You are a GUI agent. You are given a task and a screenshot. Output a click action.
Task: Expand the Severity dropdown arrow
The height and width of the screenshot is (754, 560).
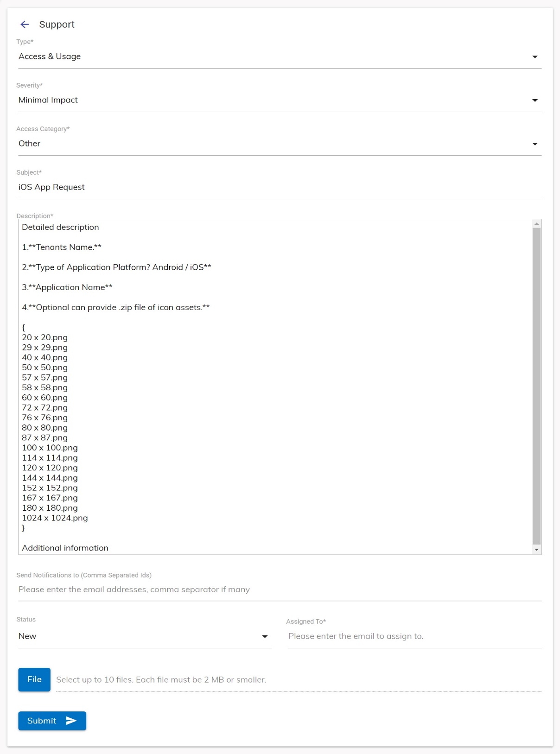535,100
